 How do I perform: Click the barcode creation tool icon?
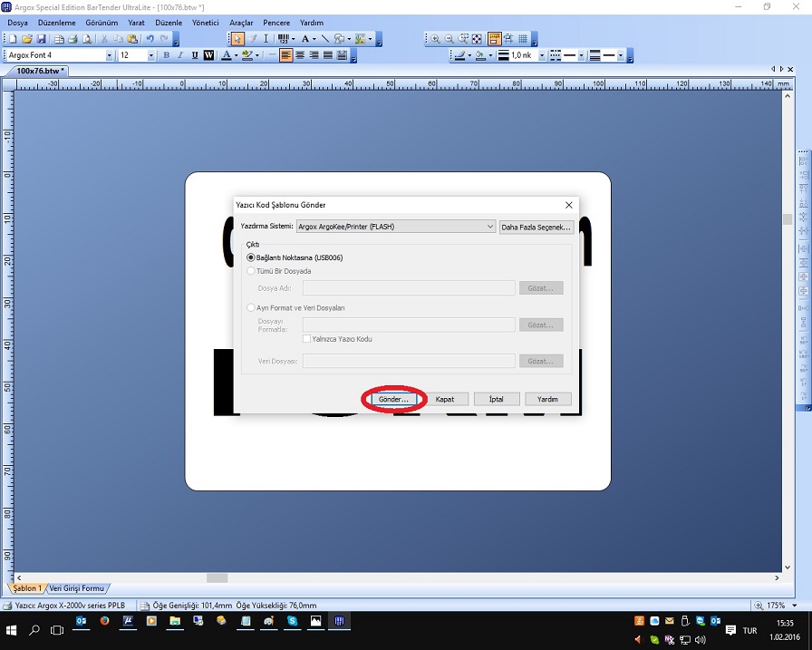(284, 39)
